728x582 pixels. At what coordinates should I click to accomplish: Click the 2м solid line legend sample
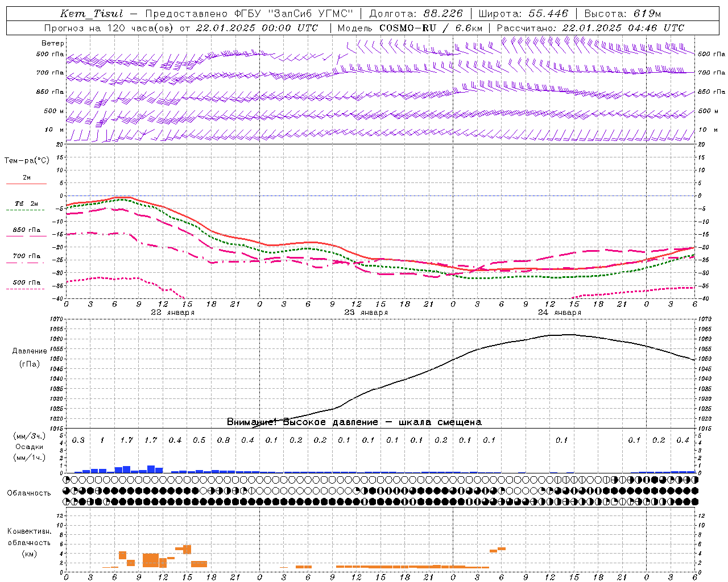click(26, 184)
